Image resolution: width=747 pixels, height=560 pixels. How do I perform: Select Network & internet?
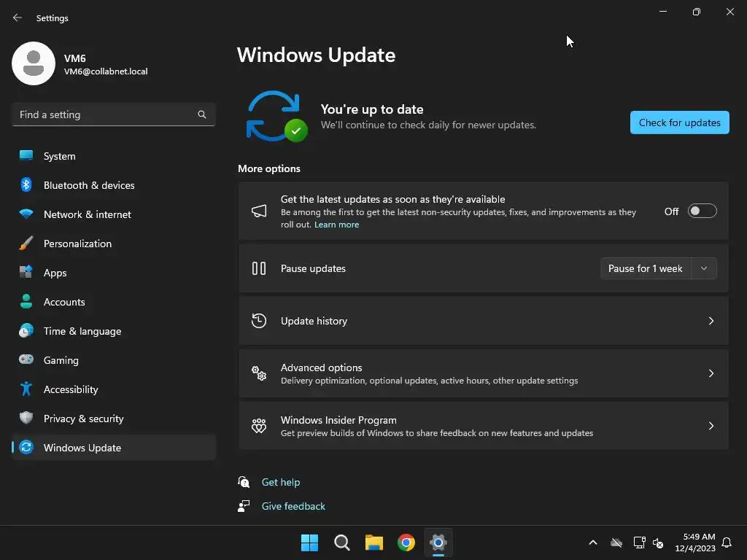click(114, 214)
